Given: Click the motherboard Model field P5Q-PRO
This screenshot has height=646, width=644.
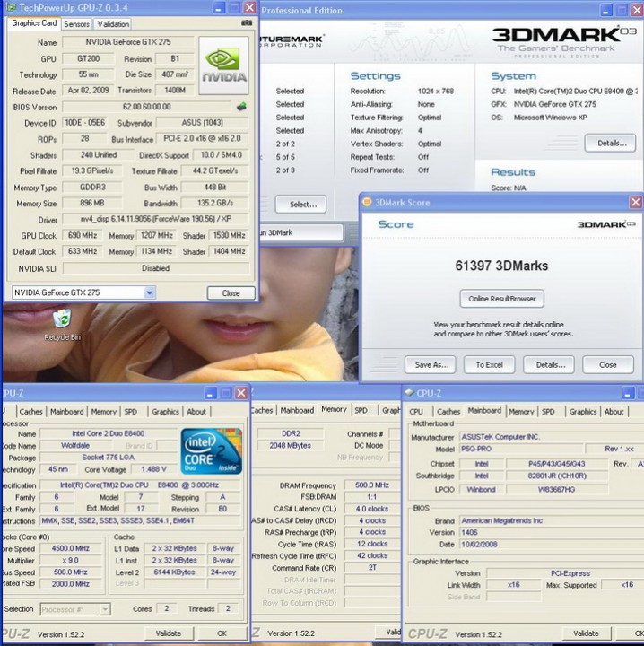Looking at the screenshot, I should click(521, 449).
